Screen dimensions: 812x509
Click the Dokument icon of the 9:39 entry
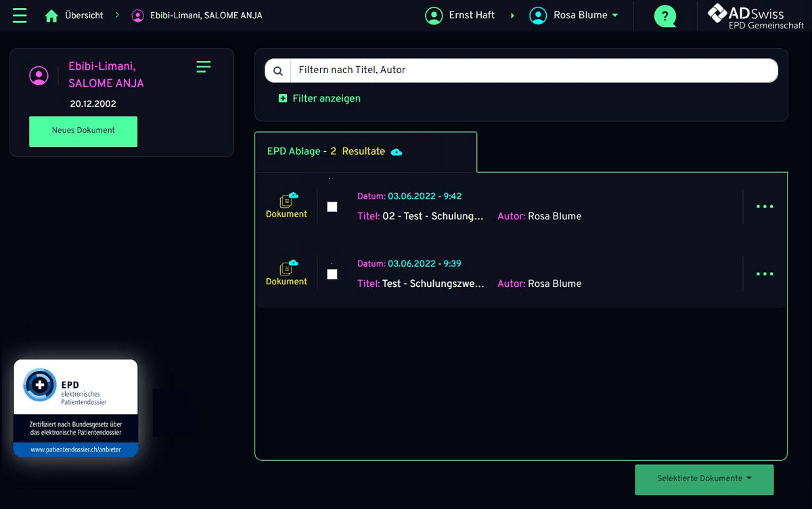point(287,269)
